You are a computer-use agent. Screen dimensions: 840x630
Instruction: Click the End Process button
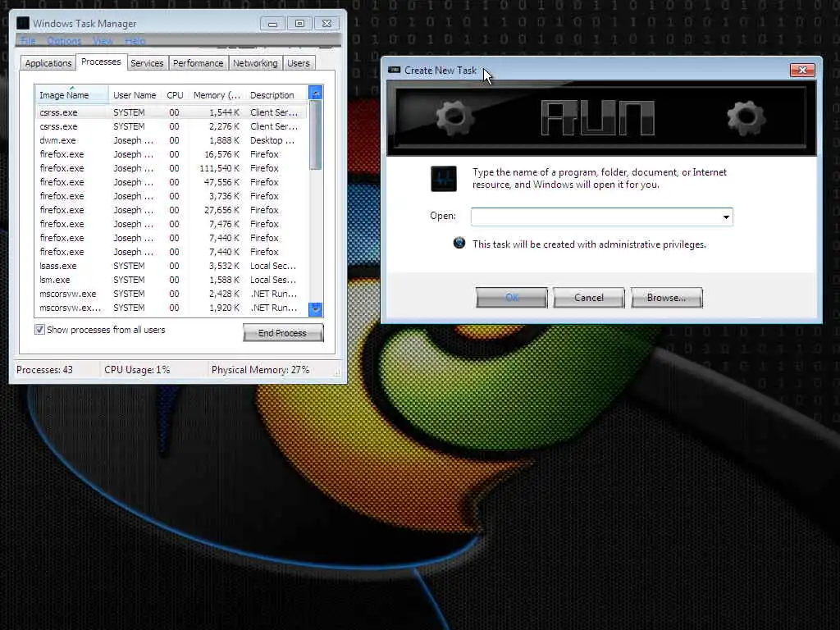283,333
